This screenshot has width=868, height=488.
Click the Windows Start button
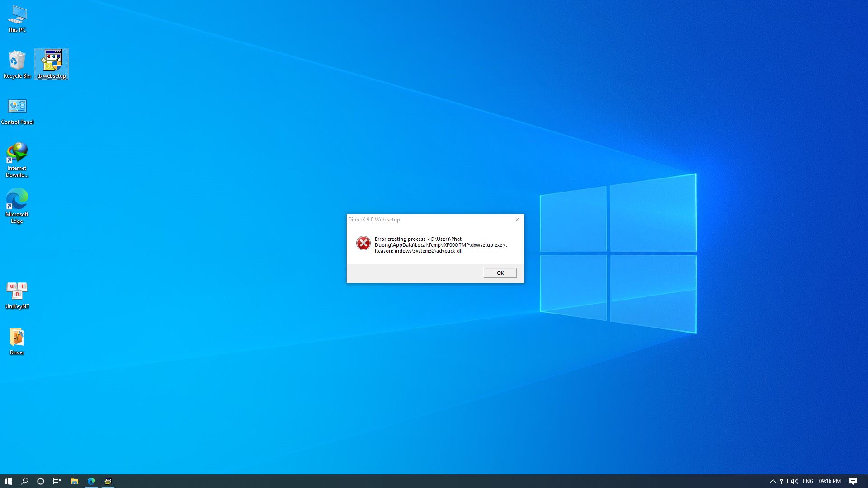click(8, 481)
